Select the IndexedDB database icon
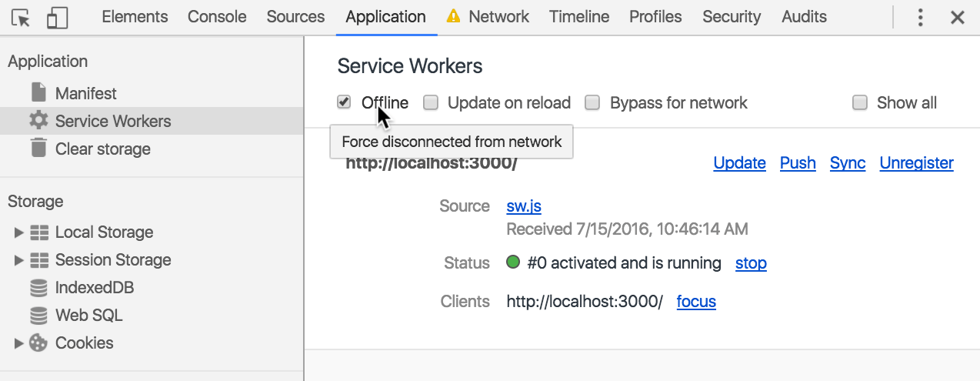Viewport: 980px width, 381px height. [38, 288]
